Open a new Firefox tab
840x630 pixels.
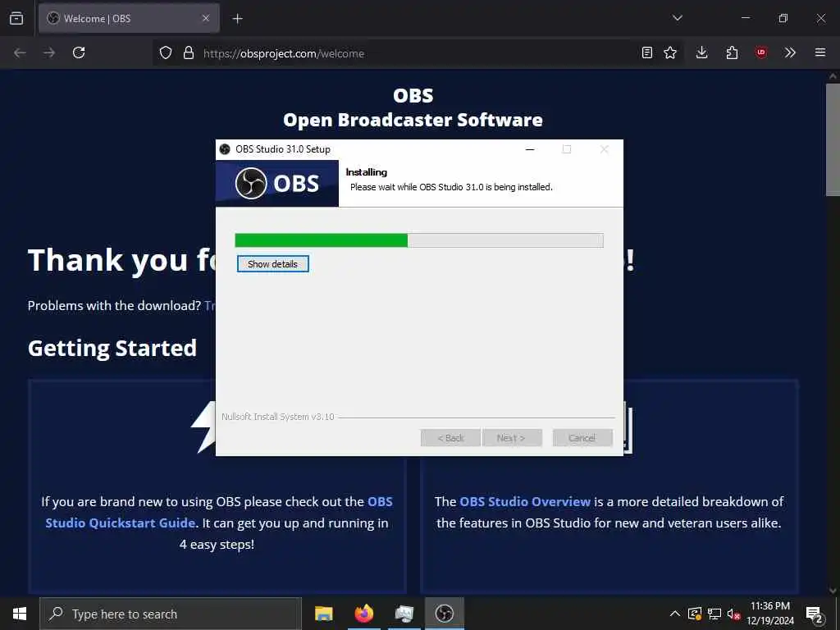click(237, 19)
